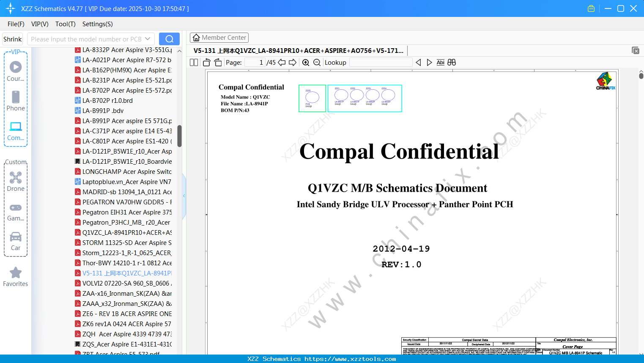Collapse the file list panel handle

coord(184,196)
